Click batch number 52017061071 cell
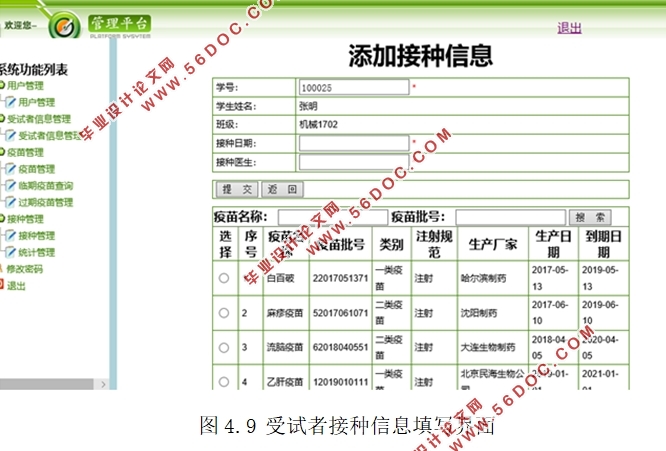Image resolution: width=666 pixels, height=451 pixels. click(x=340, y=313)
